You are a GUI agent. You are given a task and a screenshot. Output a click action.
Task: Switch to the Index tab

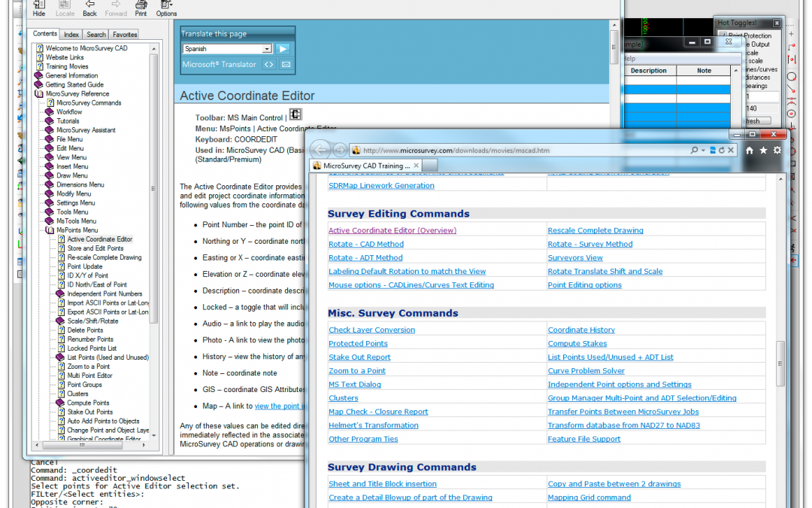[71, 35]
